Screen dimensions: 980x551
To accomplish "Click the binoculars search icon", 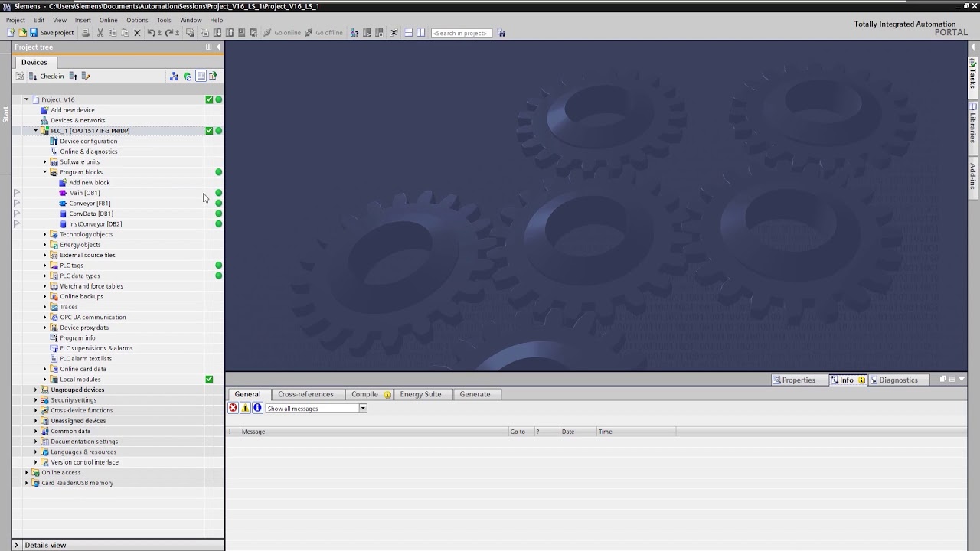I will pyautogui.click(x=501, y=33).
